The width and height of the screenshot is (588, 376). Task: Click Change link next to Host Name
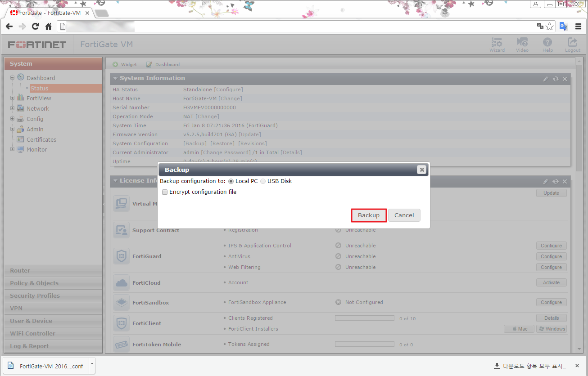coord(230,98)
